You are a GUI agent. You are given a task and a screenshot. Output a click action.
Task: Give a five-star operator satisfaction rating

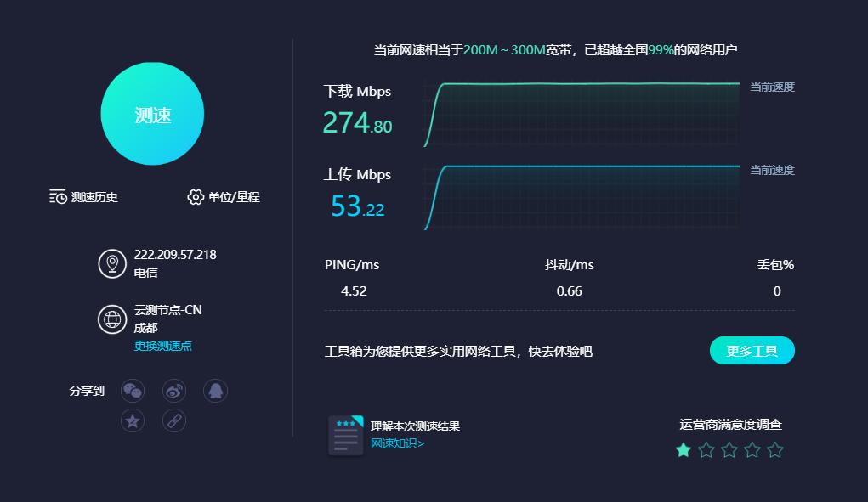pyautogui.click(x=774, y=450)
